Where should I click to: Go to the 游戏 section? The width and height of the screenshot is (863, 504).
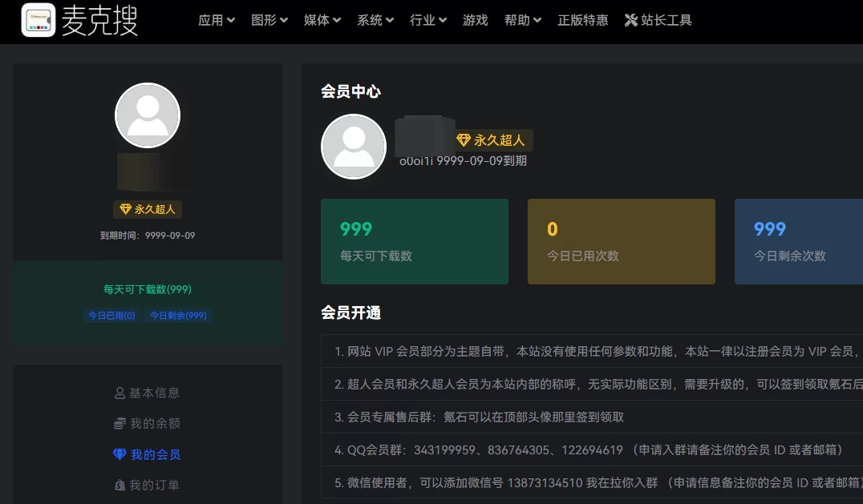pos(475,20)
